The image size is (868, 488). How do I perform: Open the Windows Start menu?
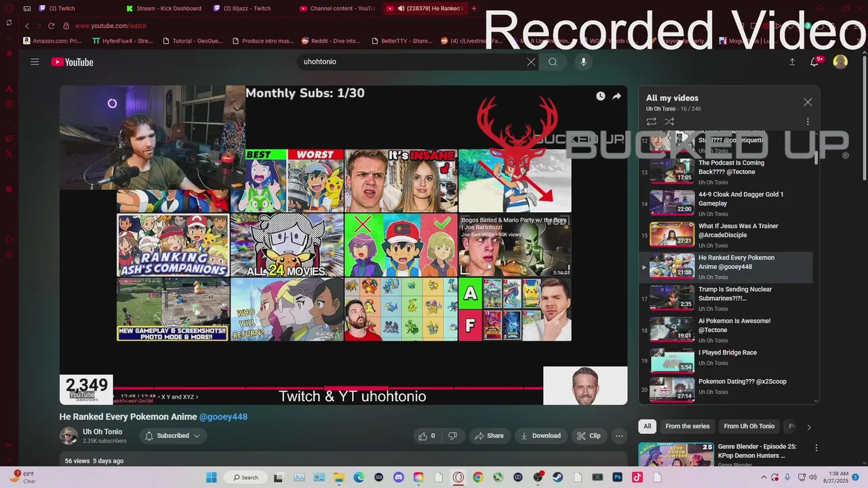[211, 477]
